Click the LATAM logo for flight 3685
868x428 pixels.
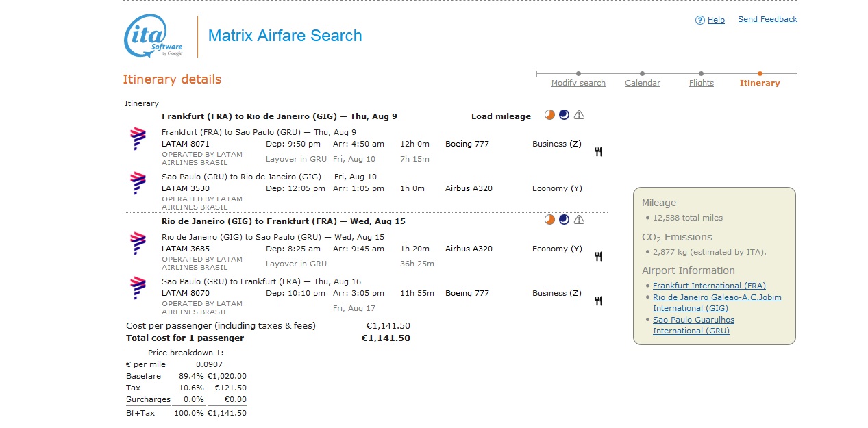point(138,244)
